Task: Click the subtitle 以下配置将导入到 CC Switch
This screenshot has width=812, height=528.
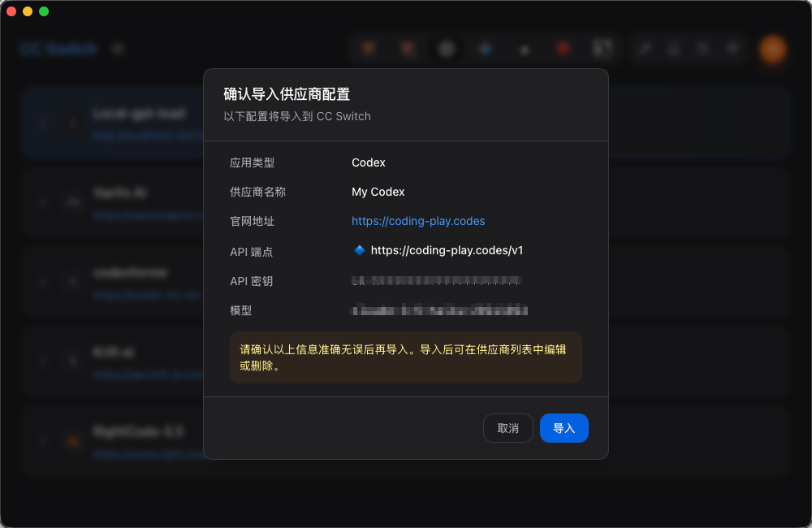Action: [x=297, y=116]
